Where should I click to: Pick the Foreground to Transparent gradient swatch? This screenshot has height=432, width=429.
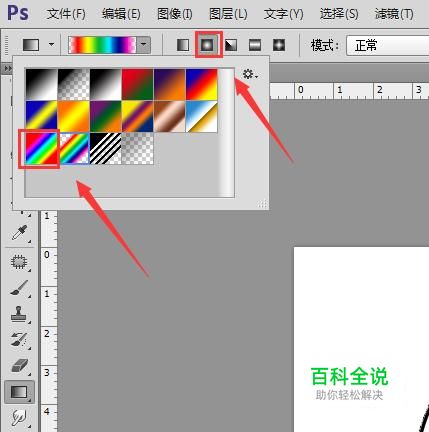point(74,85)
